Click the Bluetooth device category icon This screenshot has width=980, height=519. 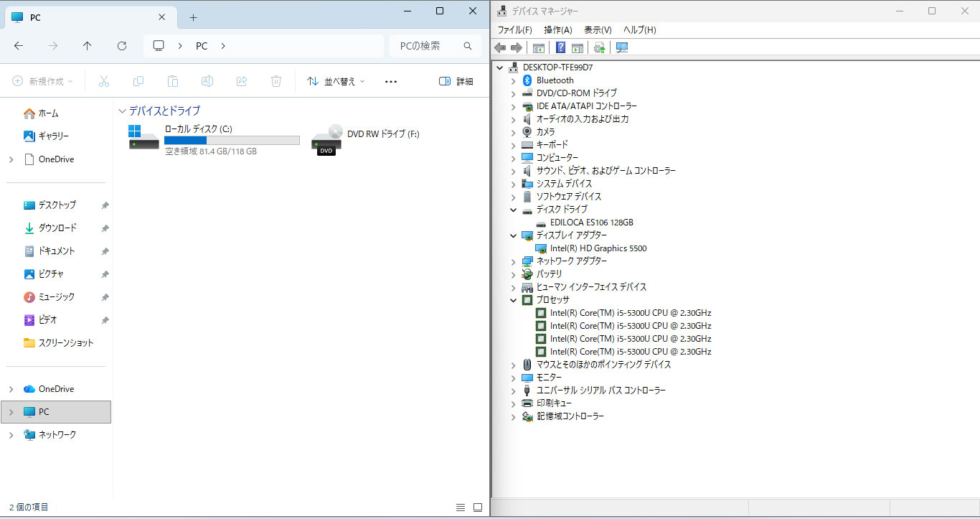527,80
